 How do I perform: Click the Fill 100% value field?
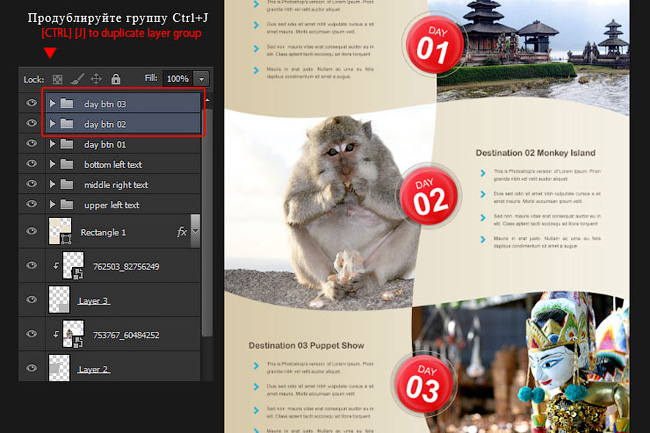coord(178,79)
